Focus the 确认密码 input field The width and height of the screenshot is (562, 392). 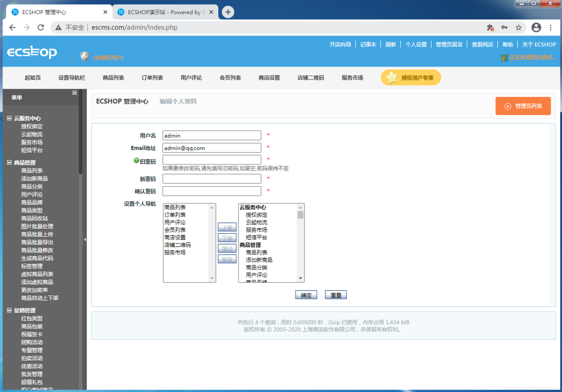pos(212,191)
